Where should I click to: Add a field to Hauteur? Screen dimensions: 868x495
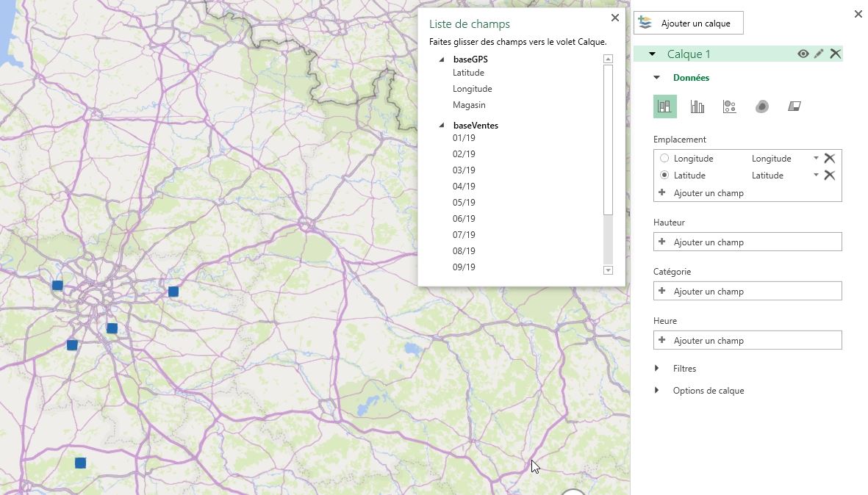click(747, 242)
